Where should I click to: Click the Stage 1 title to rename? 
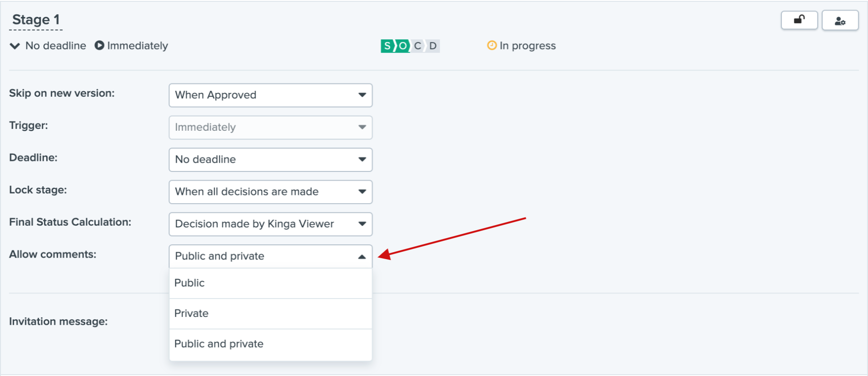pos(36,20)
